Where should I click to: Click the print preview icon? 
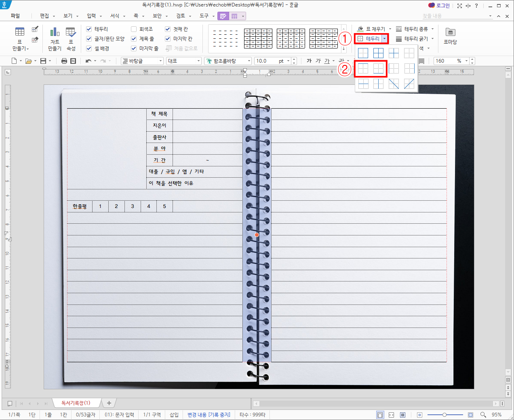pyautogui.click(x=73, y=61)
